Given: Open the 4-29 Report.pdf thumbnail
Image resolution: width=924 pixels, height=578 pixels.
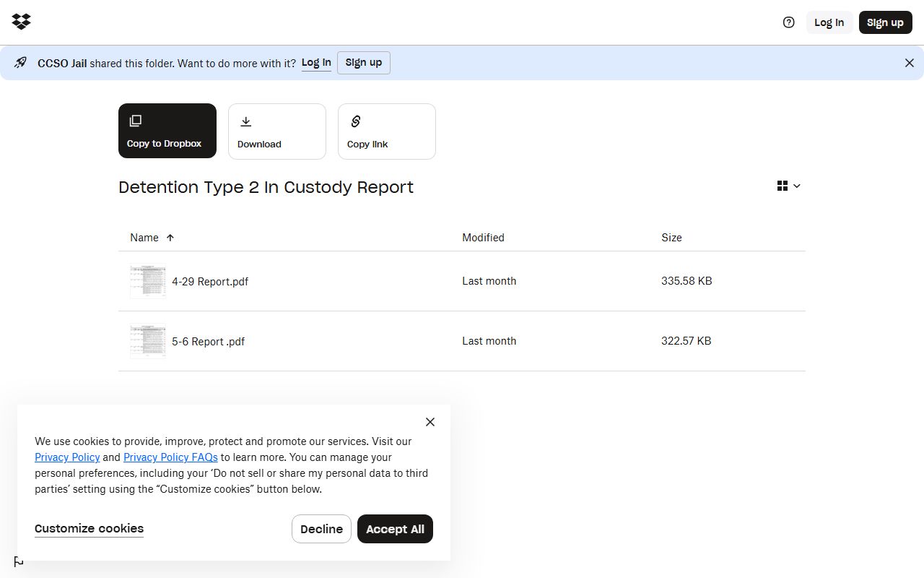Looking at the screenshot, I should (148, 281).
